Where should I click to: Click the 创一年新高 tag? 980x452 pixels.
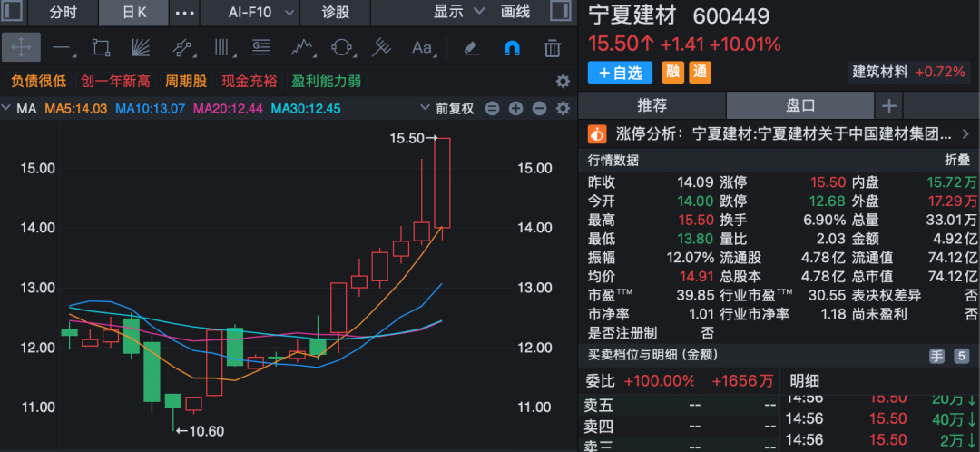click(x=115, y=82)
